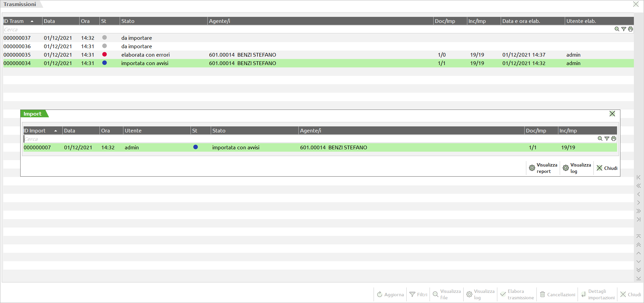The image size is (644, 303).
Task: Open Visualizza log in Import panel
Action: (x=577, y=168)
